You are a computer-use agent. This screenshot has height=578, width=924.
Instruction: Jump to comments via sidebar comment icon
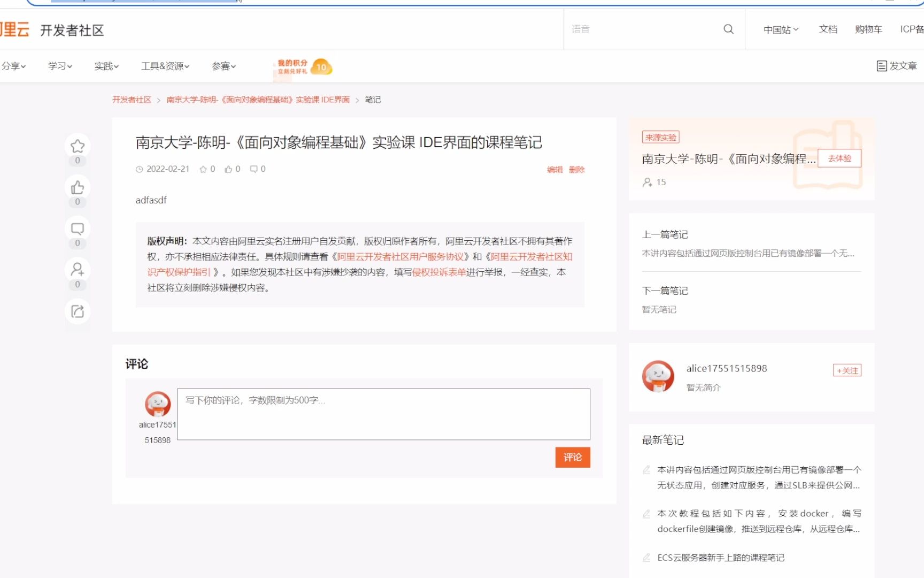[x=78, y=229]
